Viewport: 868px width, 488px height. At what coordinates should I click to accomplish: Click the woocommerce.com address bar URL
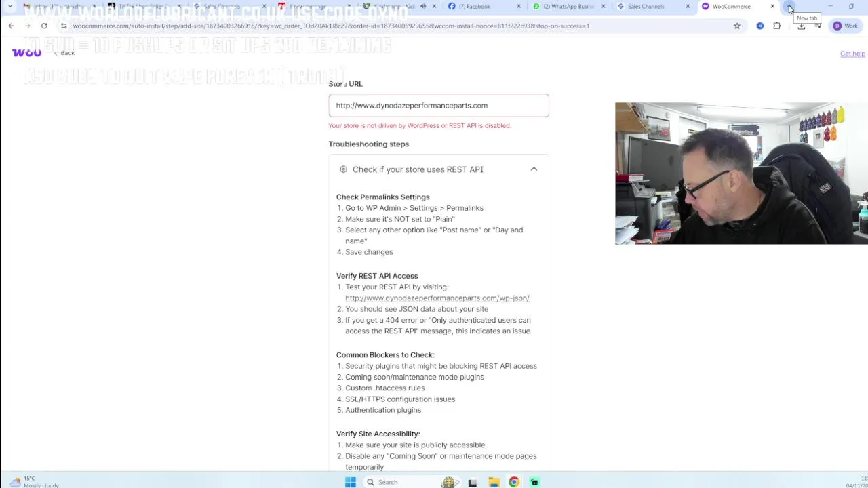pos(331,26)
